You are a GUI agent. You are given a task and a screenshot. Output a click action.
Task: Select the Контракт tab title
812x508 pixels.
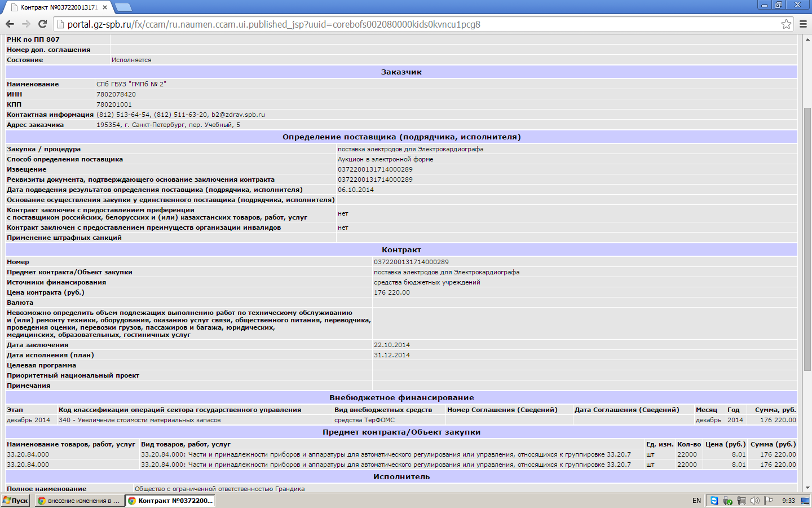[59, 7]
